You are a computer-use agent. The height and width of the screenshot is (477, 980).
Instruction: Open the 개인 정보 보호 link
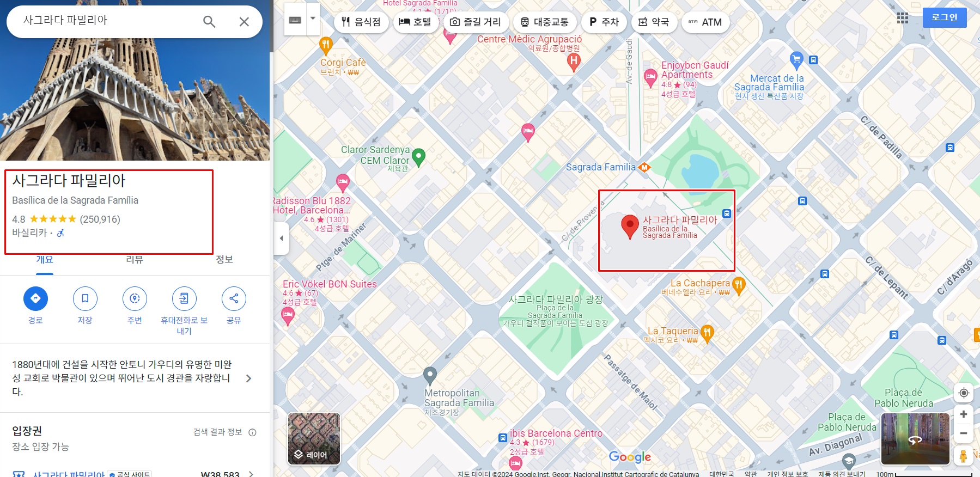click(x=788, y=474)
